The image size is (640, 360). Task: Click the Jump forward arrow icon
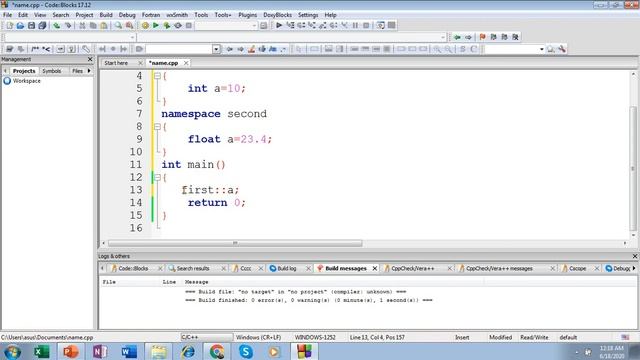468,37
